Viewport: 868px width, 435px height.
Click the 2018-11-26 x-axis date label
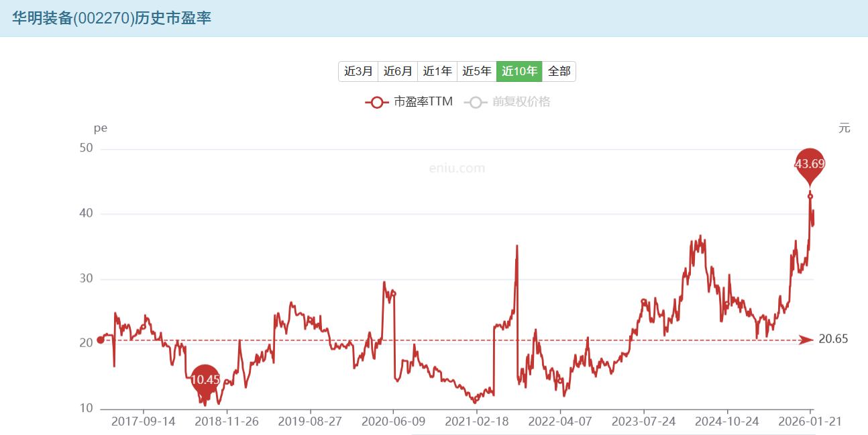click(227, 422)
